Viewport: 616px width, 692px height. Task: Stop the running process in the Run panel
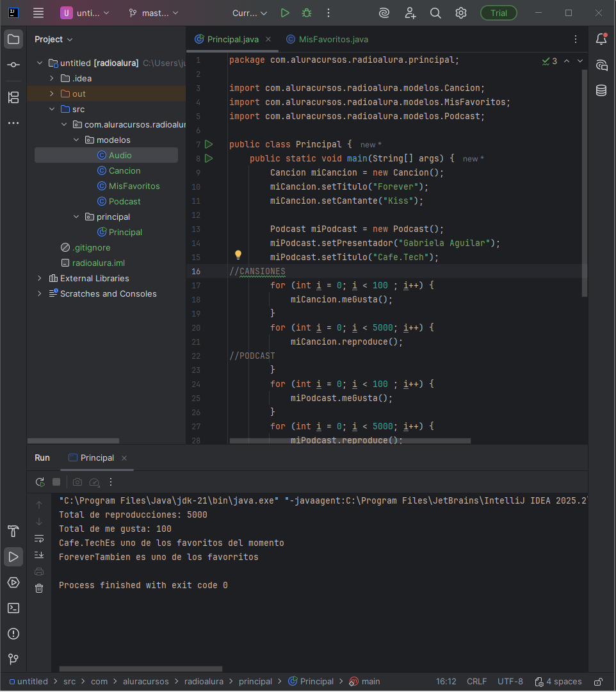pos(56,482)
